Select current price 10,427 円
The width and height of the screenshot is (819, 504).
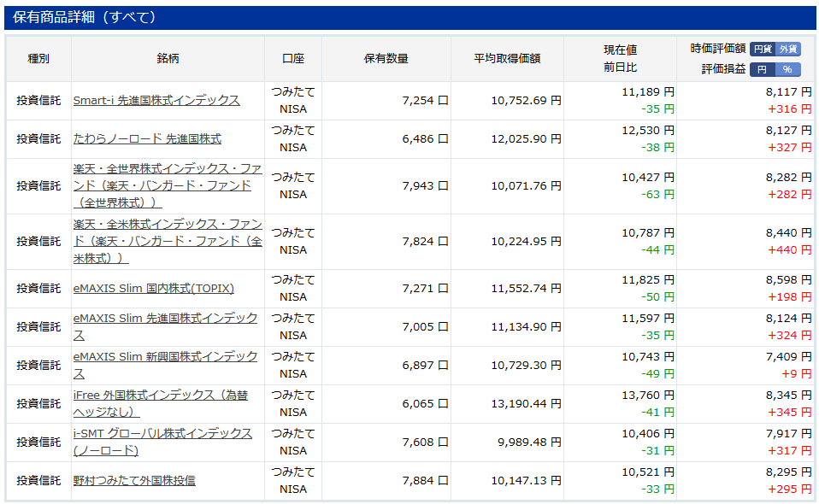coord(648,178)
